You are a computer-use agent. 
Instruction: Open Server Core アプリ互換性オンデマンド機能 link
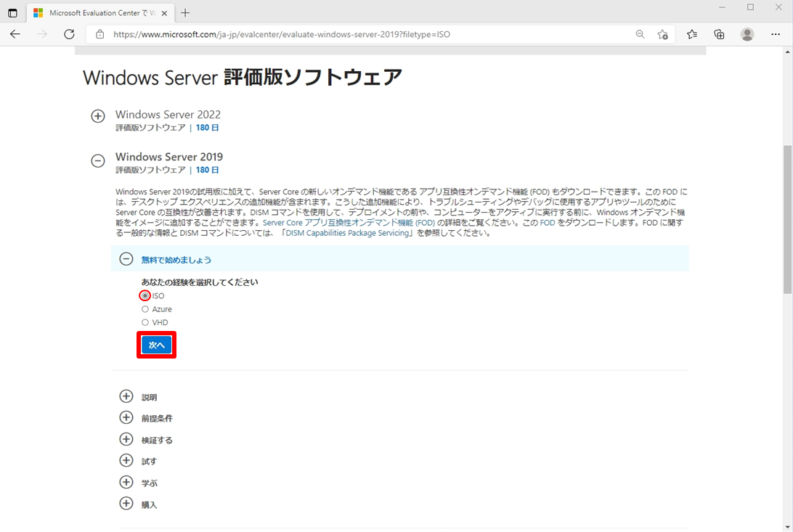349,223
